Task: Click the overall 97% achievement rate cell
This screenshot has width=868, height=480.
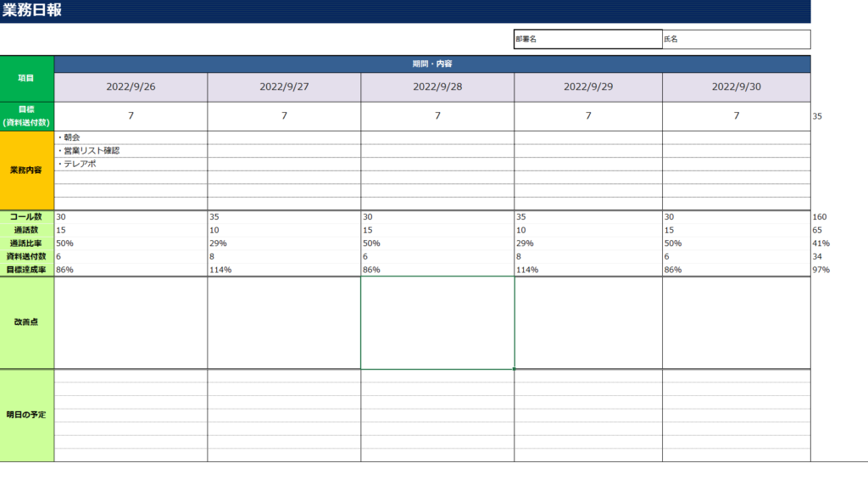Action: [x=821, y=270]
